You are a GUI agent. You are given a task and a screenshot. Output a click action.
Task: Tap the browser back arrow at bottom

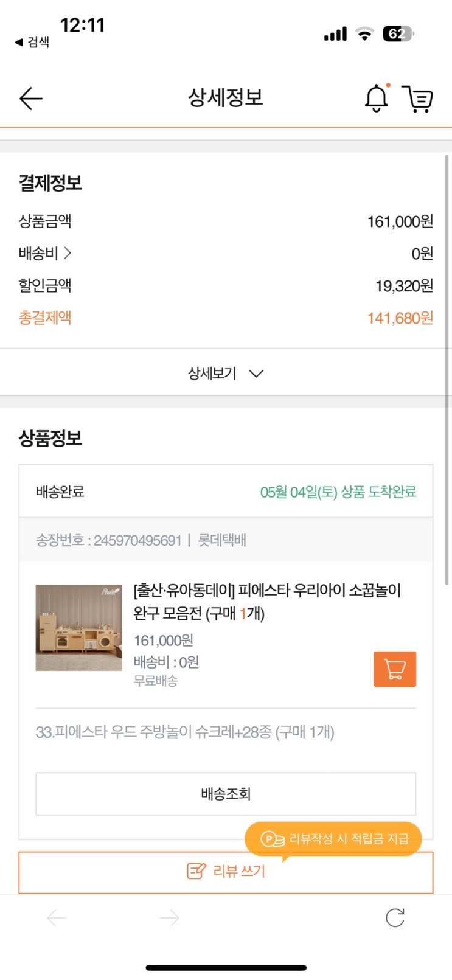57,917
